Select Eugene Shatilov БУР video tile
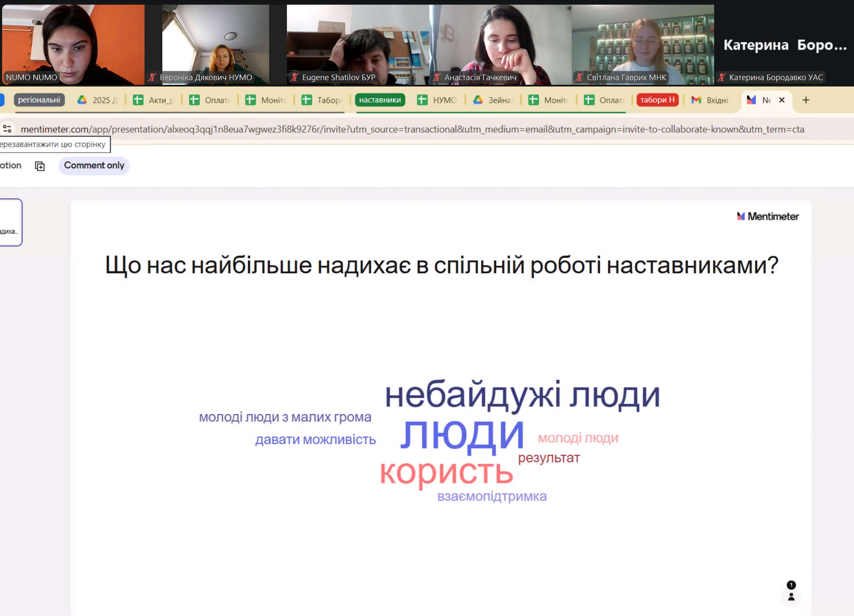 click(x=358, y=45)
